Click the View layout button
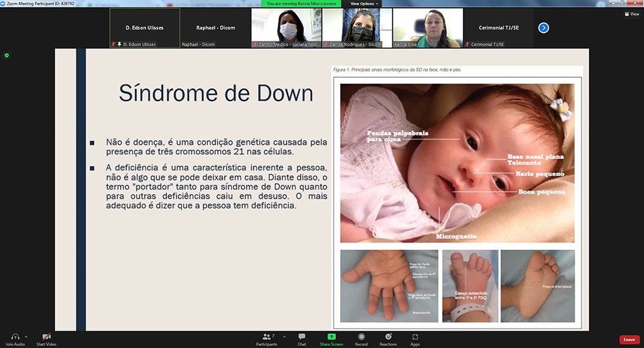 pyautogui.click(x=631, y=13)
